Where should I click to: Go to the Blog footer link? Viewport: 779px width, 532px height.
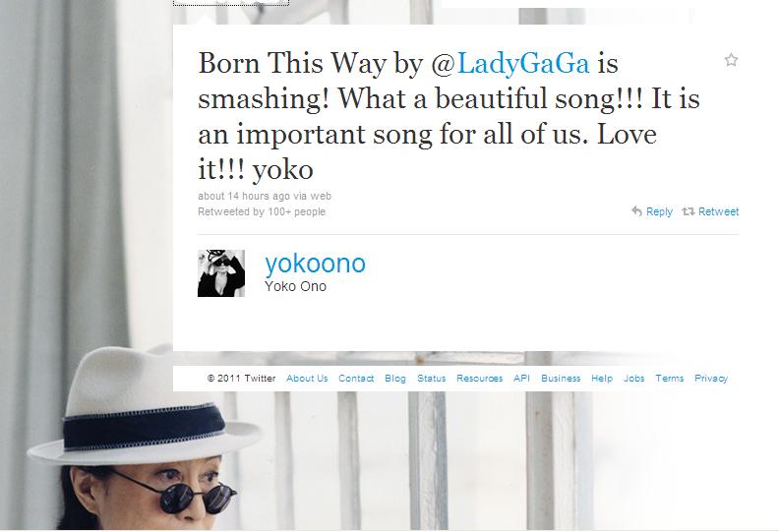395,378
